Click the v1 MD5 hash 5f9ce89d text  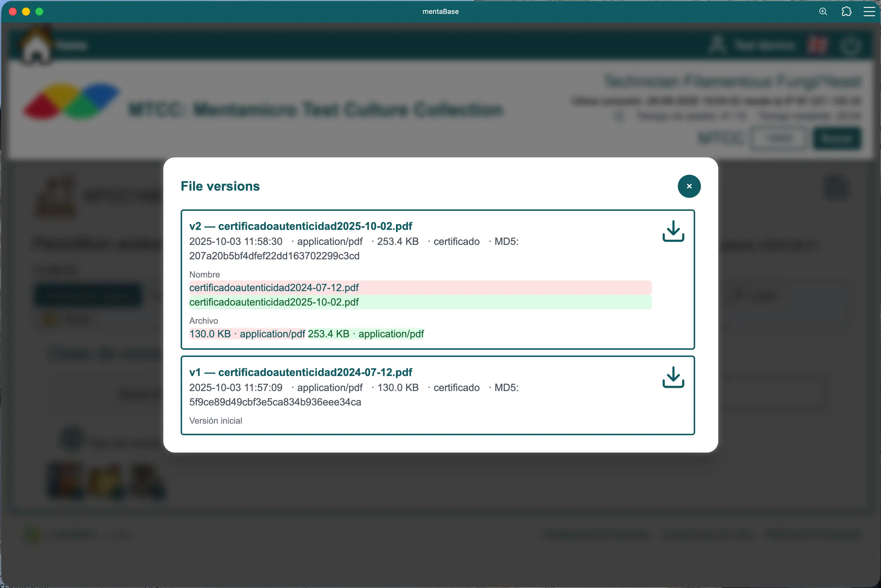pyautogui.click(x=275, y=402)
